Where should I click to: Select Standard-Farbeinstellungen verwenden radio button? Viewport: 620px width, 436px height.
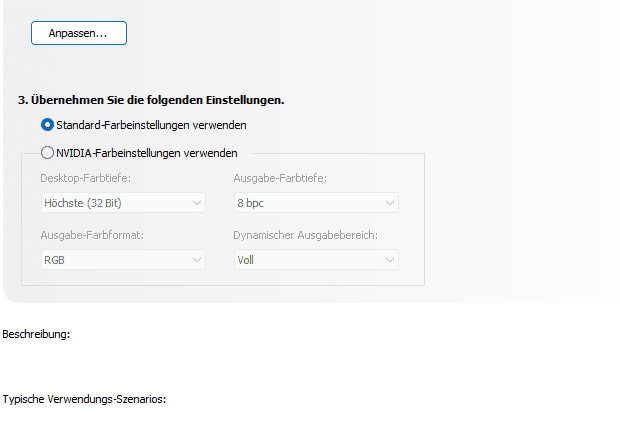pyautogui.click(x=47, y=125)
